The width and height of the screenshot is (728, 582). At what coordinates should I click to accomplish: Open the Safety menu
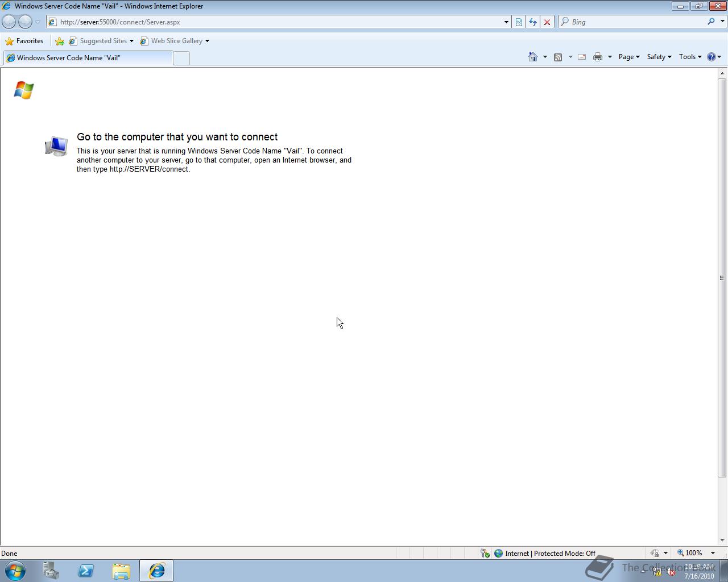tap(659, 57)
